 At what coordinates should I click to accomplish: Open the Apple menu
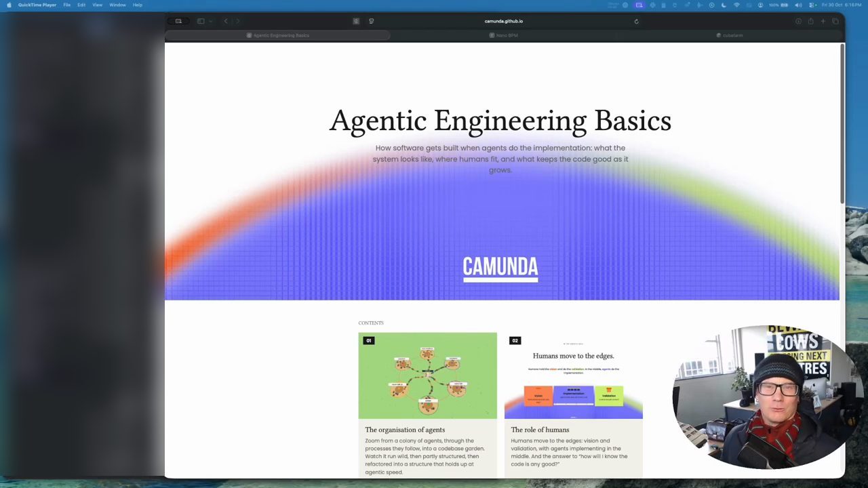pos(9,5)
